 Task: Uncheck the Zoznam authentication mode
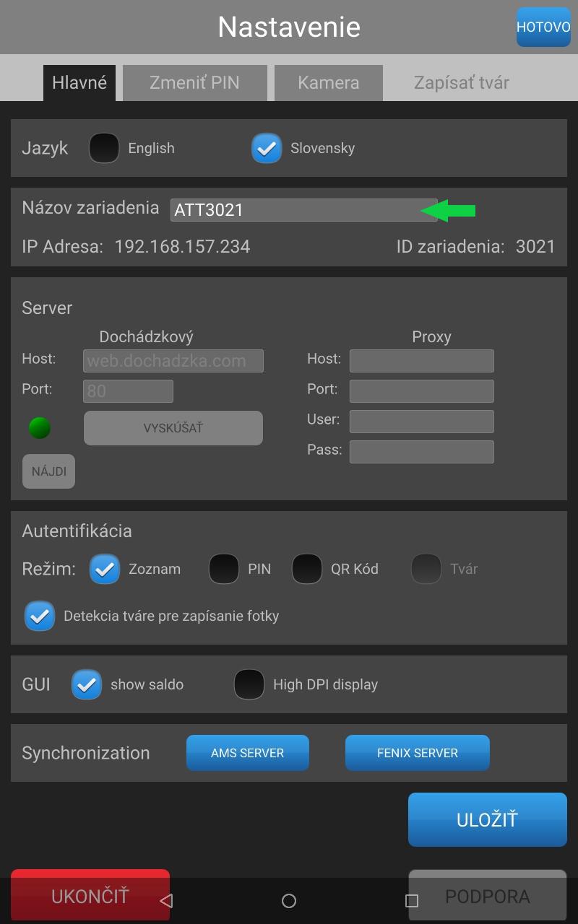coord(105,569)
